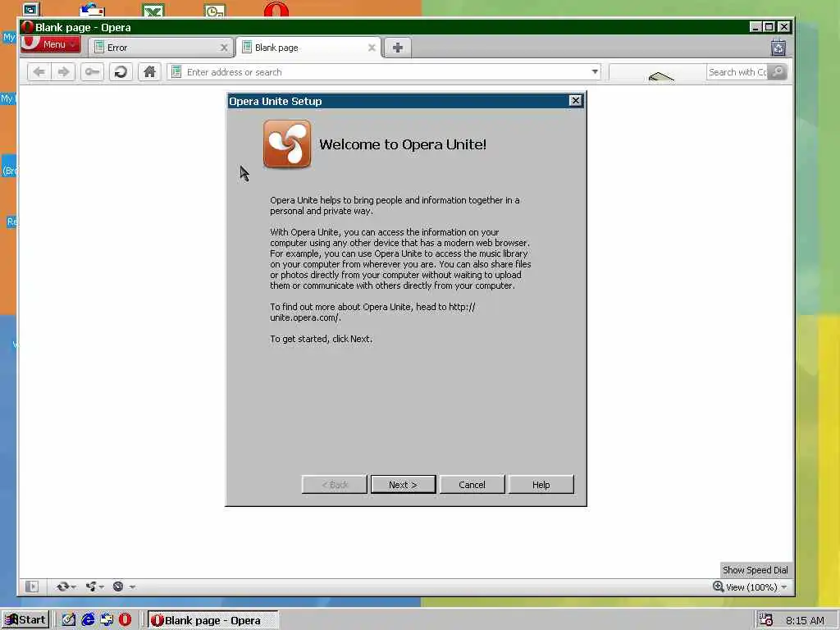Click Blank page - Opera taskbar button
This screenshot has height=630, width=840.
pos(212,620)
